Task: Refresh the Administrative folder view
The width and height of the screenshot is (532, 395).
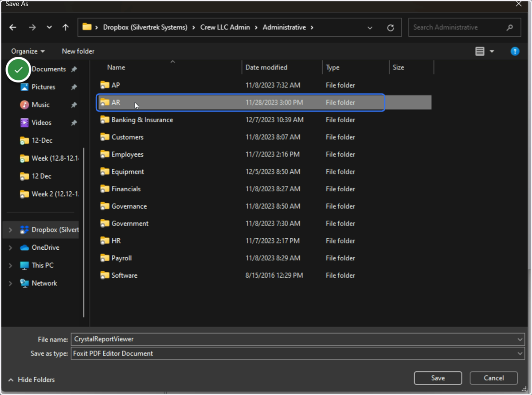Action: 391,27
